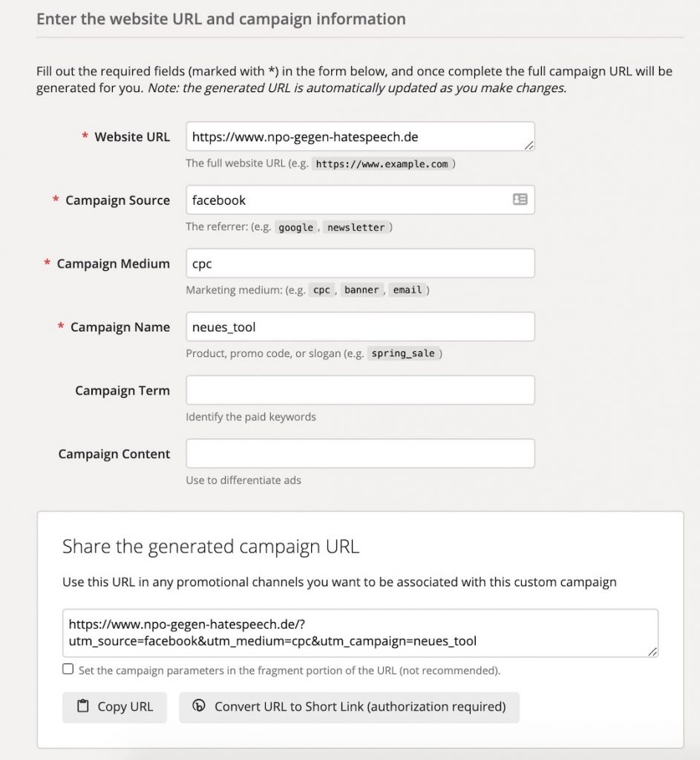Image resolution: width=700 pixels, height=760 pixels.
Task: Click inside the generated campaign URL box
Action: coord(360,632)
